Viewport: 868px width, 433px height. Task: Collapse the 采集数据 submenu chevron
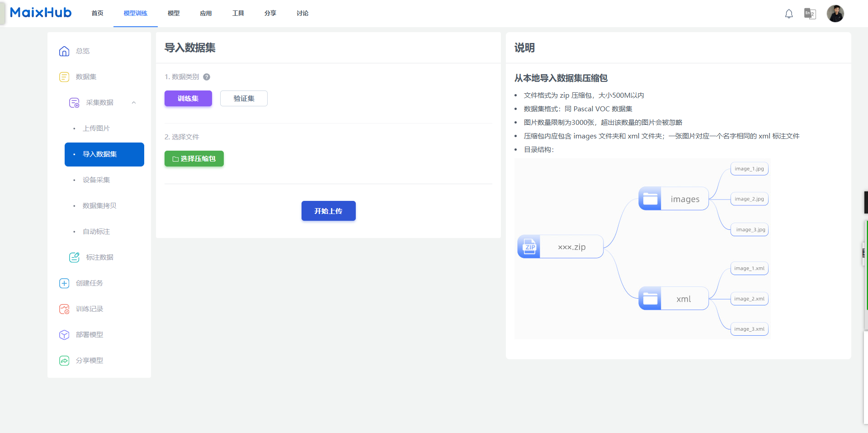[133, 103]
